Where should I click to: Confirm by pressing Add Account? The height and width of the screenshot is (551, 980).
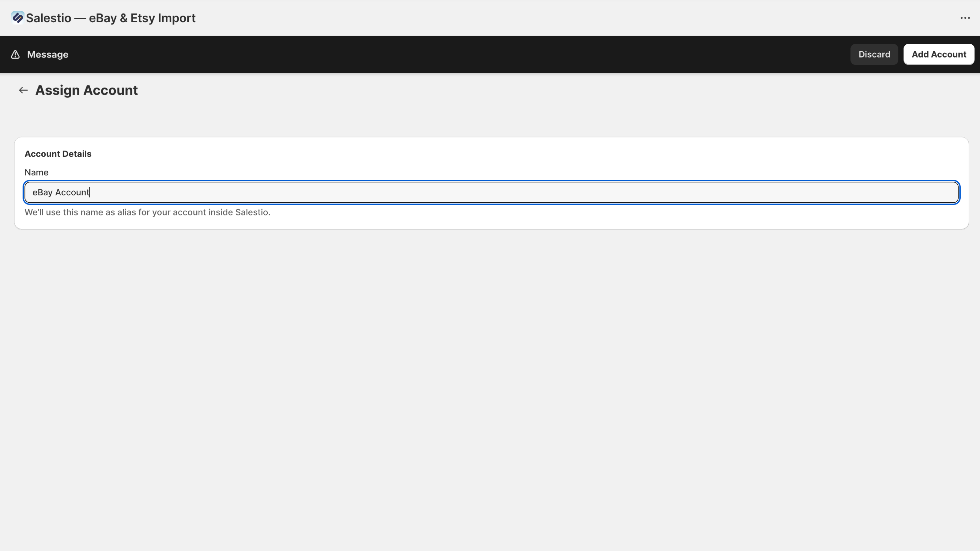[x=939, y=54]
